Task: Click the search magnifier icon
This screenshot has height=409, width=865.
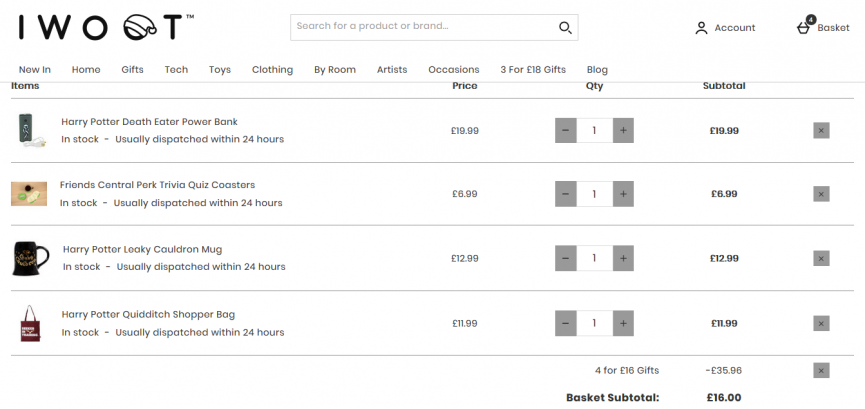Action: (x=565, y=27)
